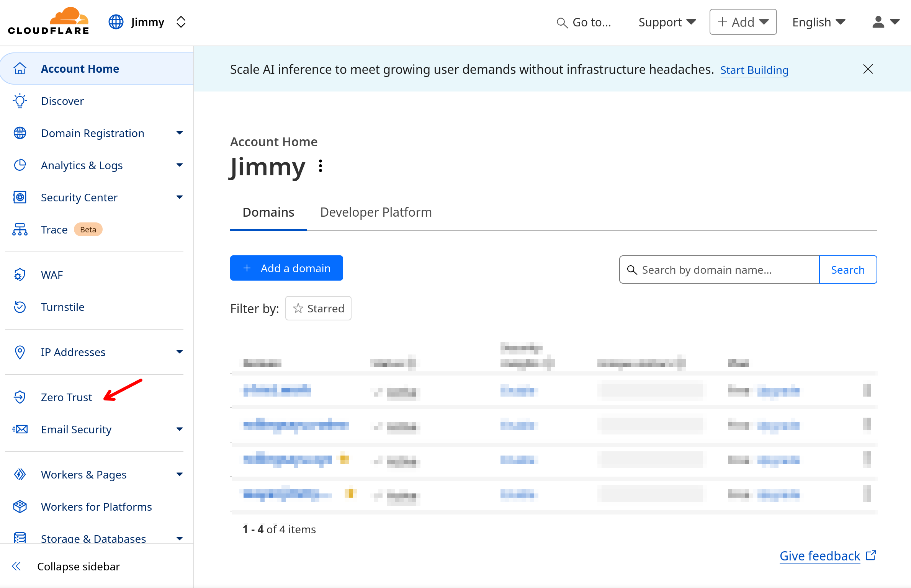This screenshot has width=911, height=588.
Task: Expand the Domain Registration submenu arrow
Action: pos(180,133)
